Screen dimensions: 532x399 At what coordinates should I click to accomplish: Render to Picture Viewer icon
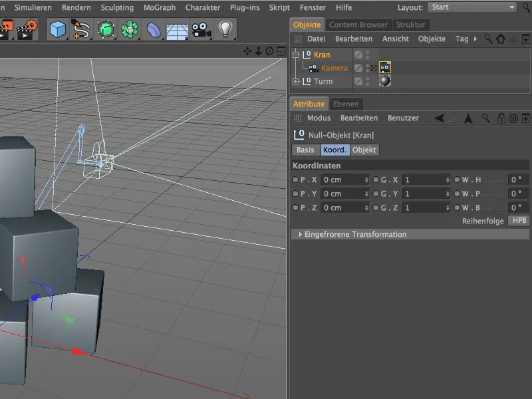[x=6, y=29]
